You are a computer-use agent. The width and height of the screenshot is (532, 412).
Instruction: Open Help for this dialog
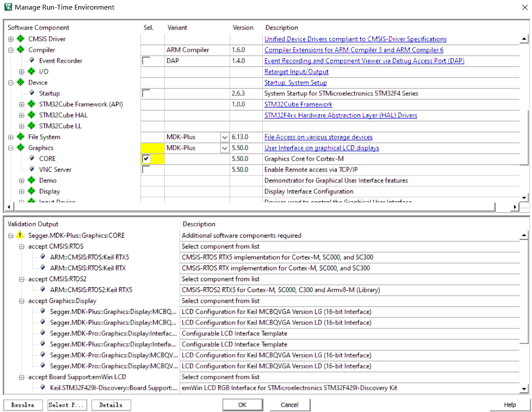point(510,405)
